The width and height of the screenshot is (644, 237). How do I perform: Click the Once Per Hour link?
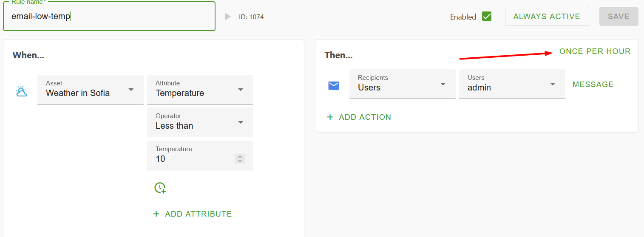(595, 51)
